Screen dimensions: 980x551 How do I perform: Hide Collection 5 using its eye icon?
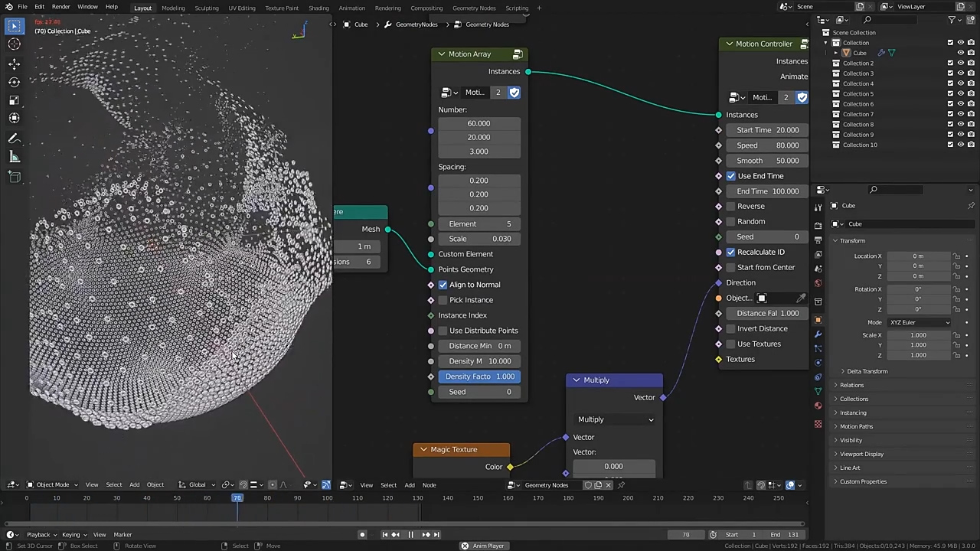[960, 94]
